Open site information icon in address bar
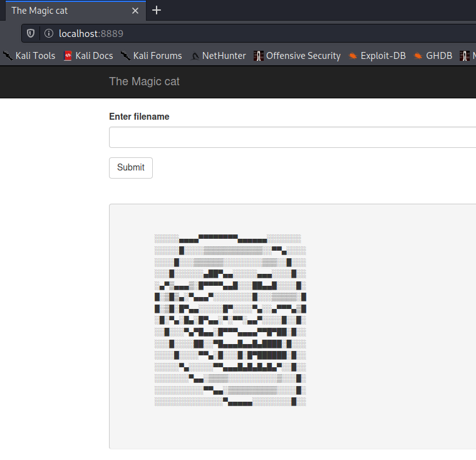The width and height of the screenshot is (476, 460). click(x=49, y=33)
